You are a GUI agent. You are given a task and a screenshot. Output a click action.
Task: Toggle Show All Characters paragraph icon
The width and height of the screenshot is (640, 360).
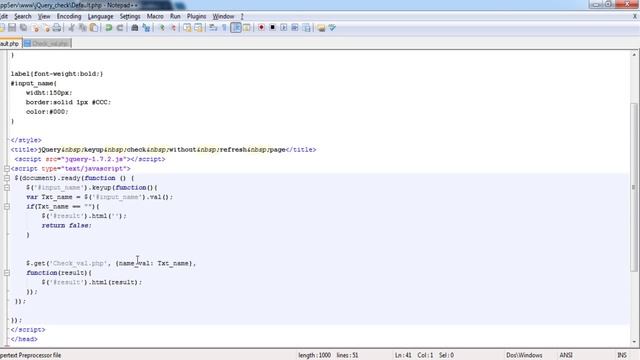(x=224, y=28)
